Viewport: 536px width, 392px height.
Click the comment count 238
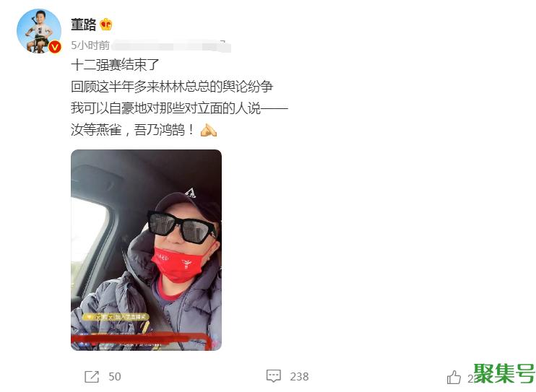click(x=299, y=377)
